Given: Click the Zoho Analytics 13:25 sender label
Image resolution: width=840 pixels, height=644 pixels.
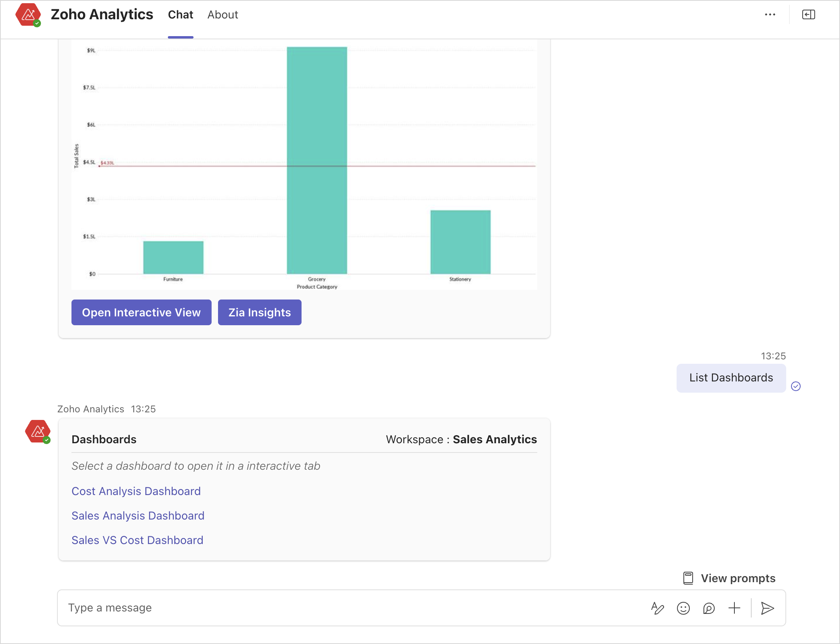Looking at the screenshot, I should coord(106,409).
